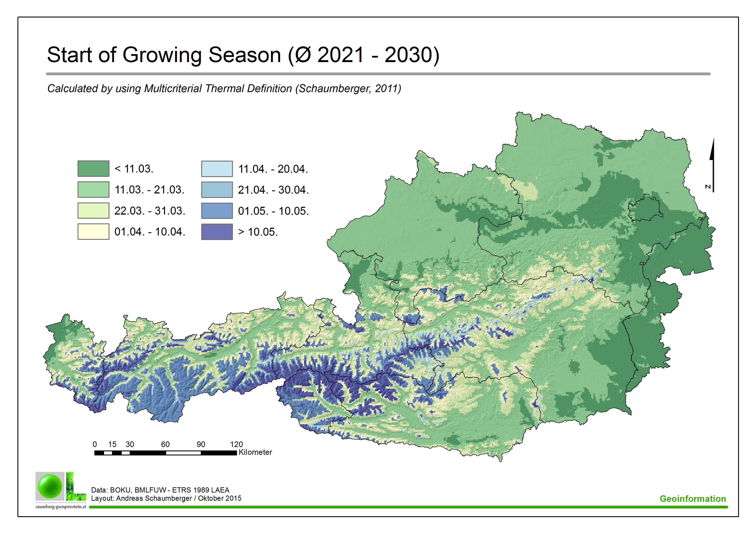Click the '01.05. - 10.05.' blue swatch
The width and height of the screenshot is (756, 535).
pyautogui.click(x=217, y=211)
